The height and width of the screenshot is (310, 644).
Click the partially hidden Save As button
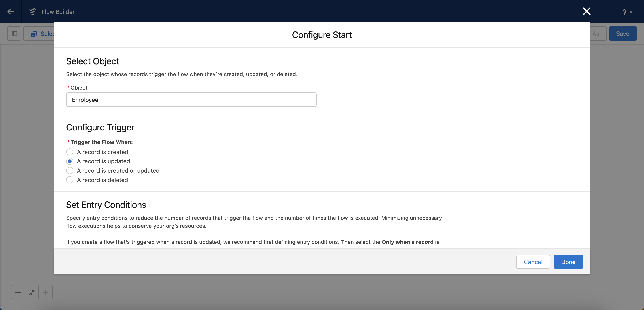point(597,34)
